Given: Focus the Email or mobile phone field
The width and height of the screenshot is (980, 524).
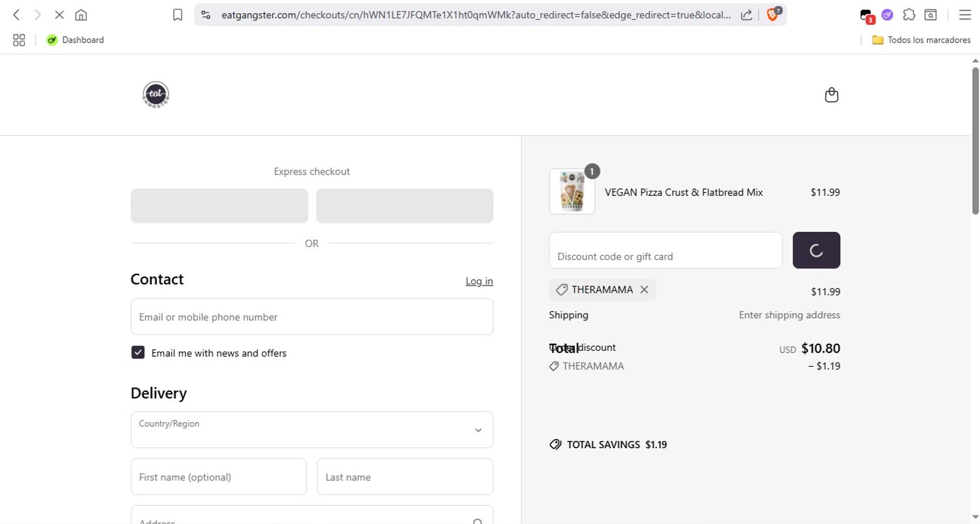Looking at the screenshot, I should click(312, 317).
